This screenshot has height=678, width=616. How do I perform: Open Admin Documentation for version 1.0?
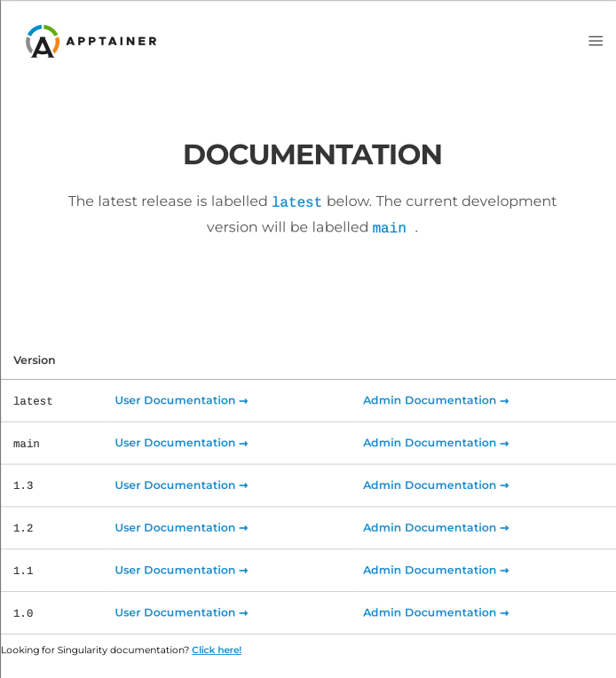coord(436,612)
